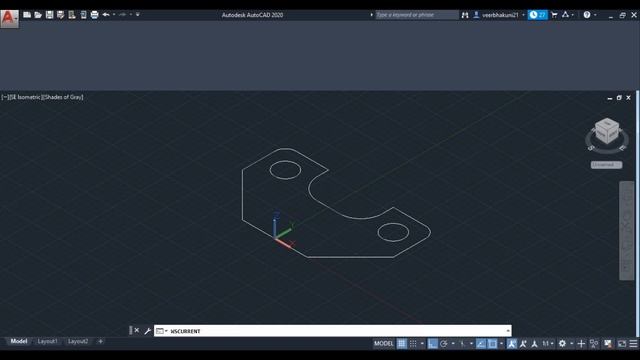640x360 pixels.
Task: Click the Help question mark icon
Action: tap(587, 15)
